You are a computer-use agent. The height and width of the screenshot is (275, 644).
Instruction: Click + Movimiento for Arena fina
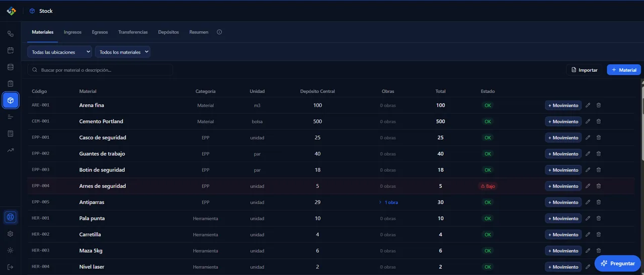(563, 105)
